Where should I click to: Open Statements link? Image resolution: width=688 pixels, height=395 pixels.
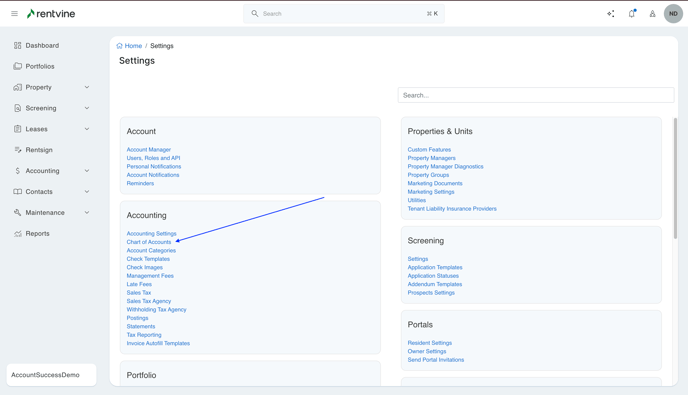(x=141, y=326)
